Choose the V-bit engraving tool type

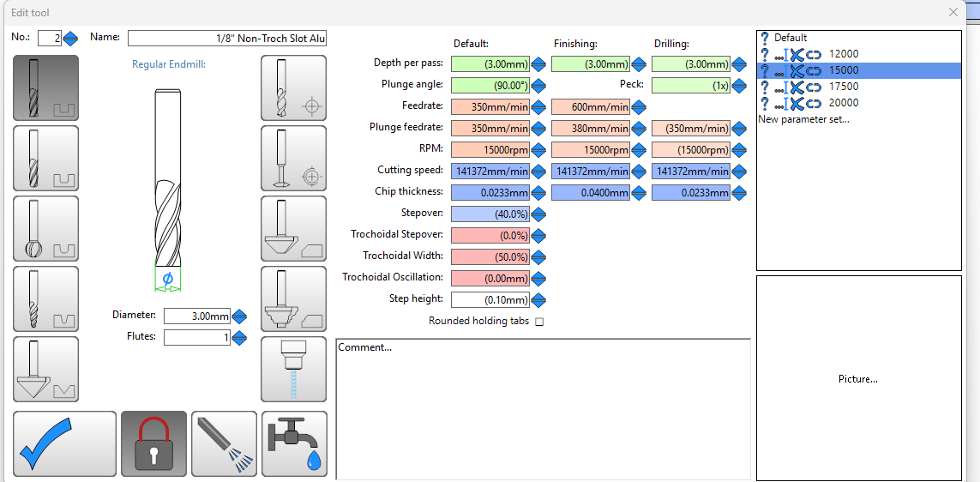coord(45,369)
